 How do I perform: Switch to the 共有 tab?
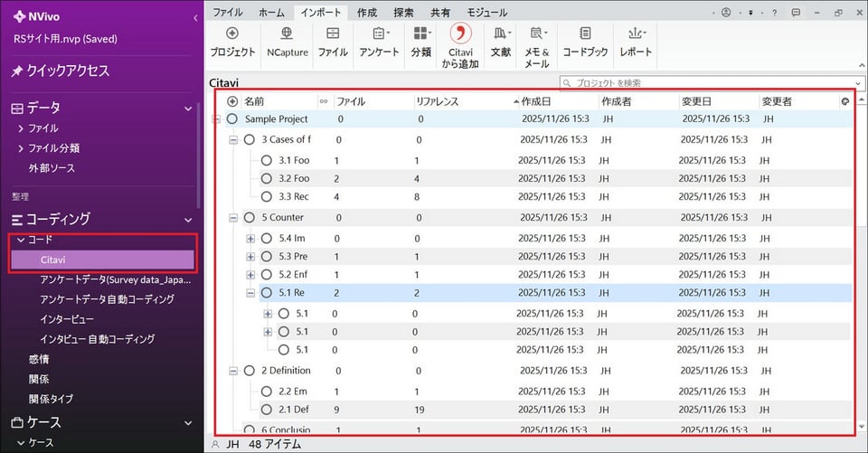pos(440,12)
